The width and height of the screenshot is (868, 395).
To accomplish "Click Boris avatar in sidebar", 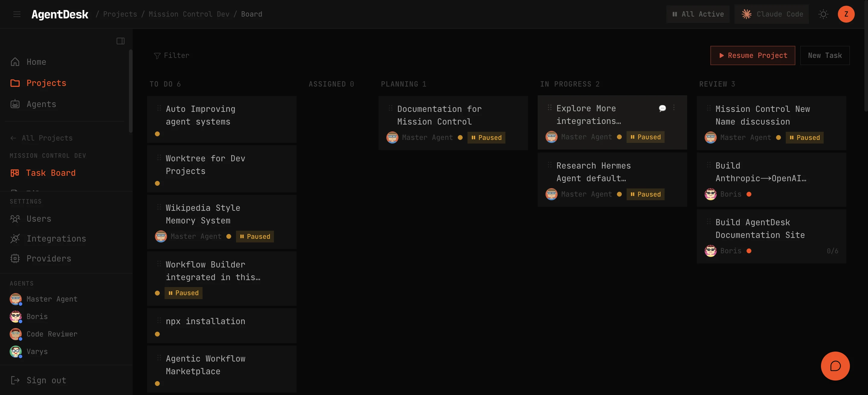I will [15, 317].
